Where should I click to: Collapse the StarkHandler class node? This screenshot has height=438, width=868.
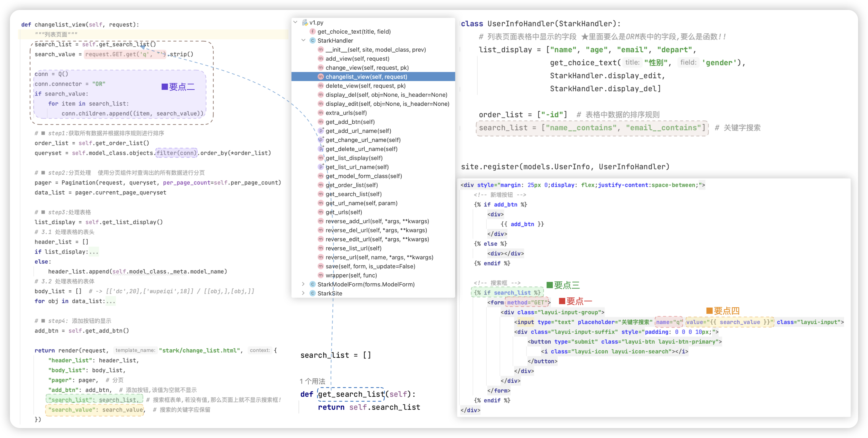coord(303,40)
